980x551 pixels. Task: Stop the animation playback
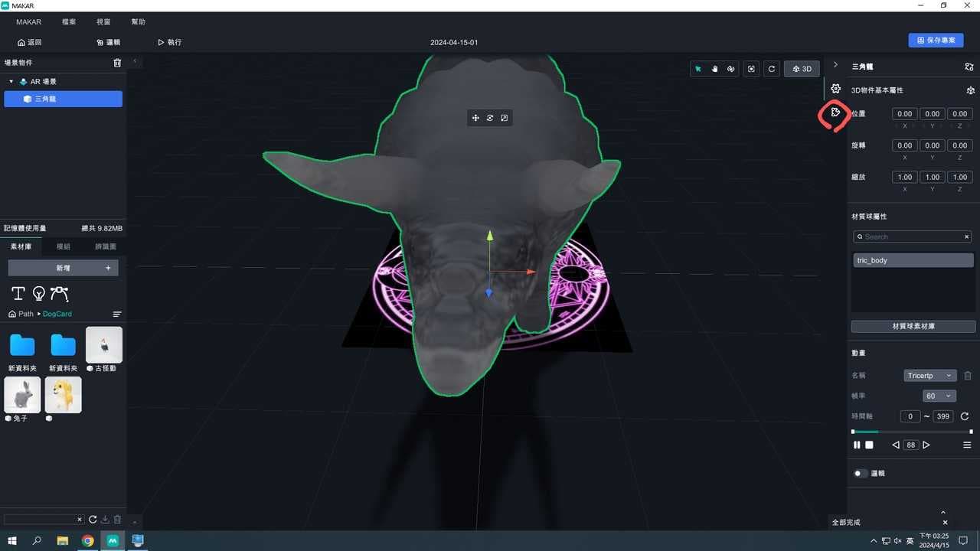click(x=869, y=445)
